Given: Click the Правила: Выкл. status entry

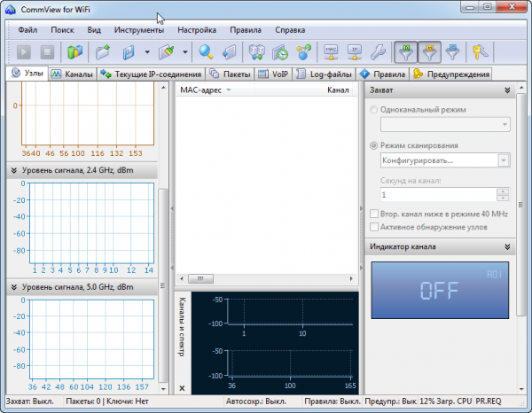Looking at the screenshot, I should coord(332,401).
